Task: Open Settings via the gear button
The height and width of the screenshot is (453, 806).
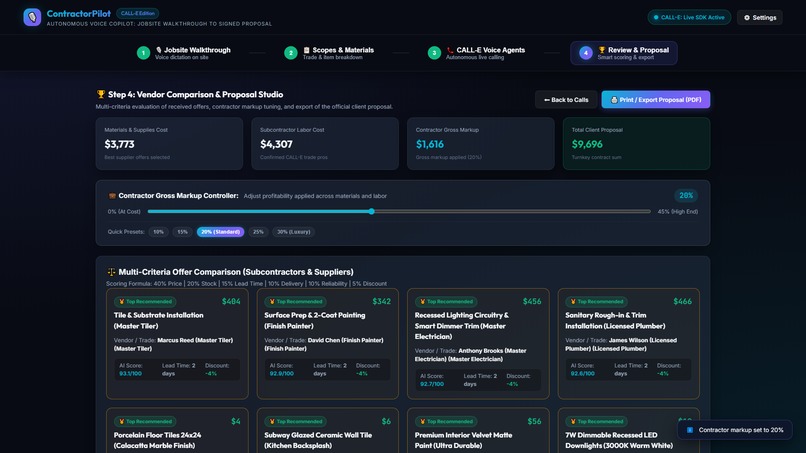Action: [760, 17]
